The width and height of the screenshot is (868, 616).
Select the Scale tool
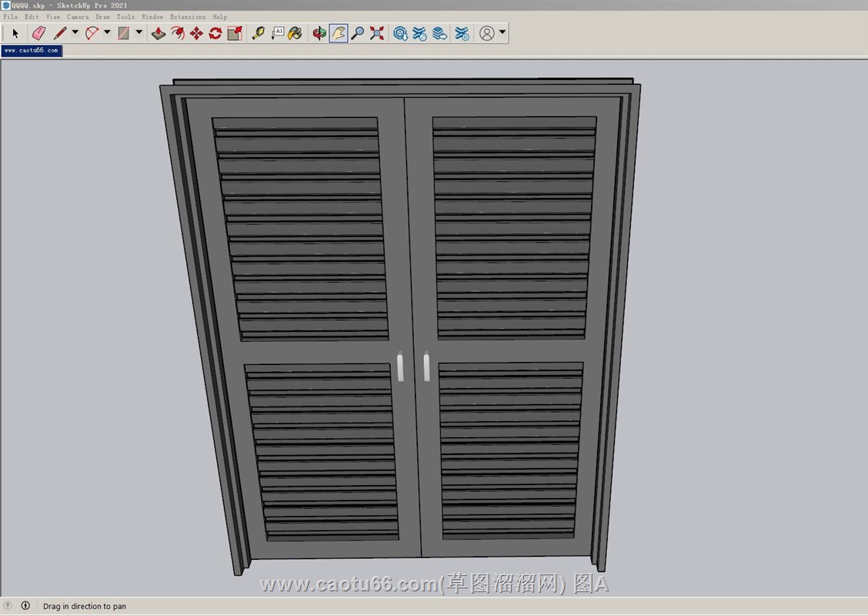click(x=235, y=33)
